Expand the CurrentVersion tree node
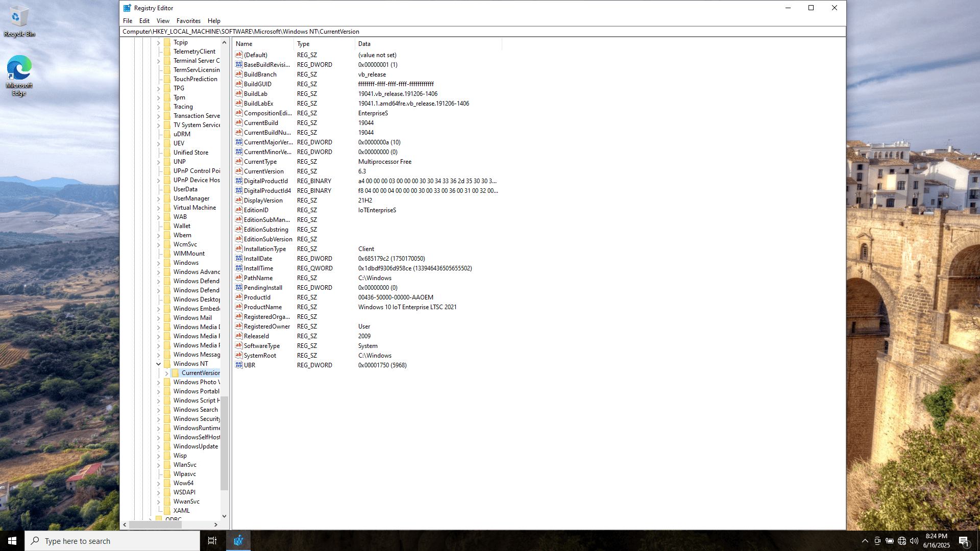 coord(167,373)
